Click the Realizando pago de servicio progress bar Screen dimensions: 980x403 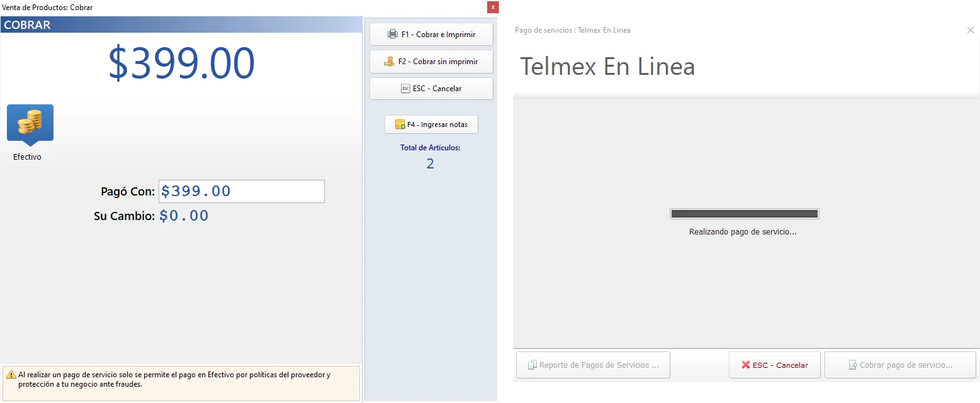(x=745, y=213)
